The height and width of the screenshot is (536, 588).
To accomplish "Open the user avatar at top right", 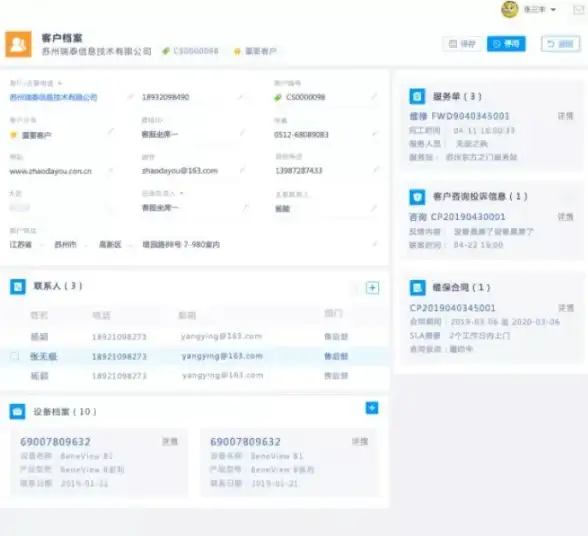I will (x=510, y=9).
